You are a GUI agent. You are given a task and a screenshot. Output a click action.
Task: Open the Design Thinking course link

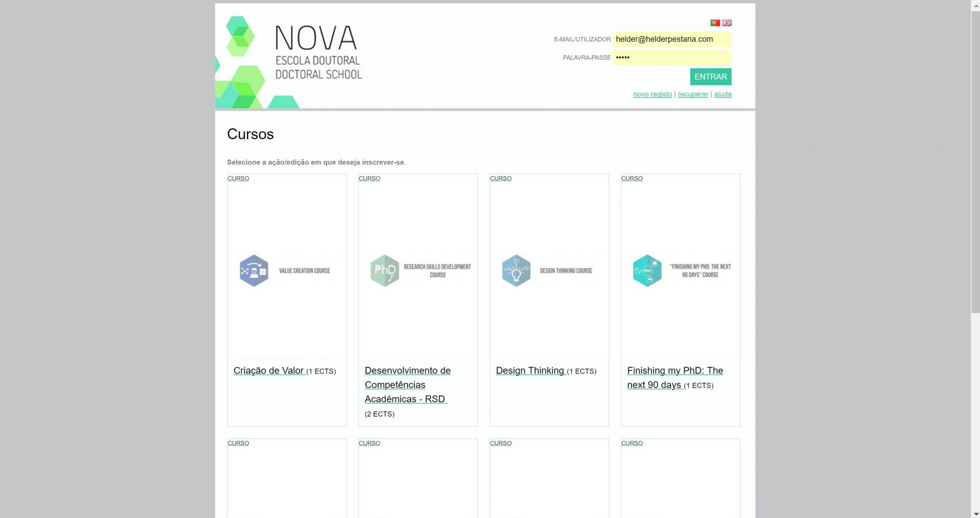point(530,371)
